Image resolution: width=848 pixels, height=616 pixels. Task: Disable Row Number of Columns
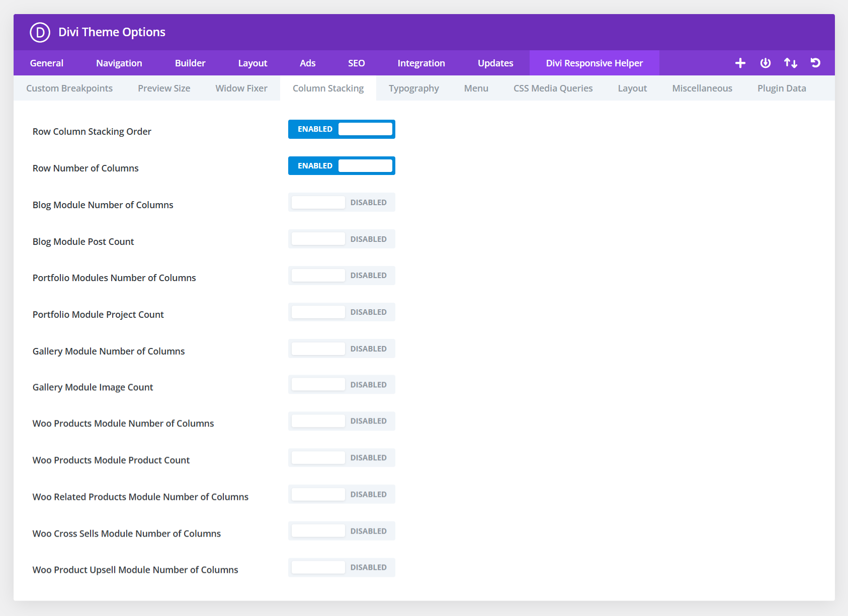tap(341, 165)
